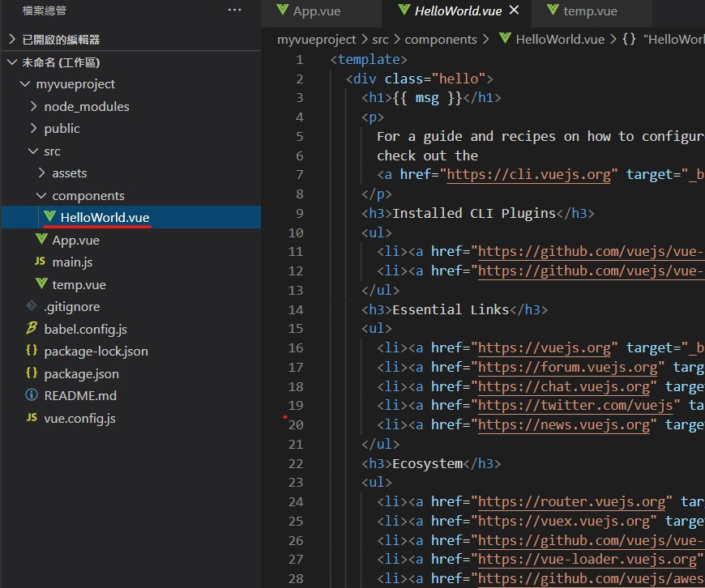This screenshot has height=588, width=705.
Task: Open babel.config.js from file tree
Action: click(x=131, y=329)
